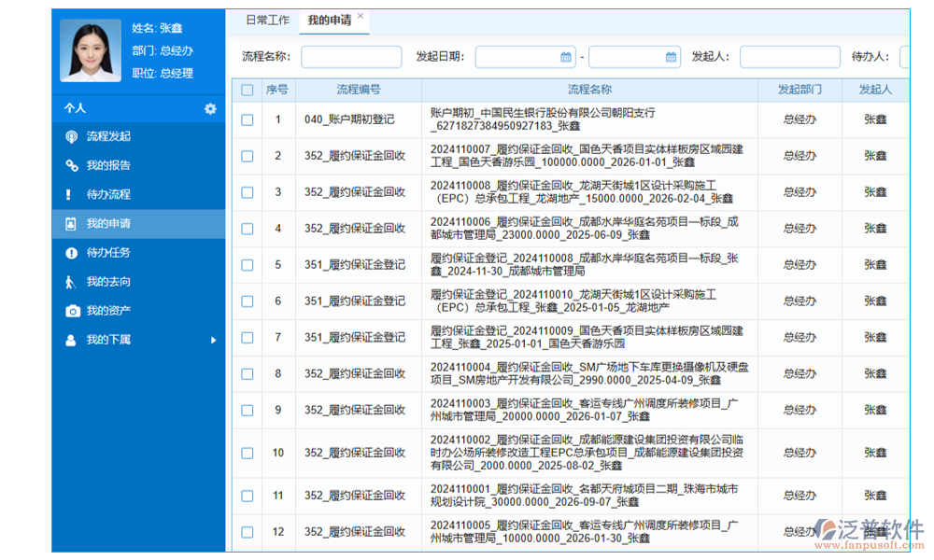Close the 我的申请 tab

(361, 17)
